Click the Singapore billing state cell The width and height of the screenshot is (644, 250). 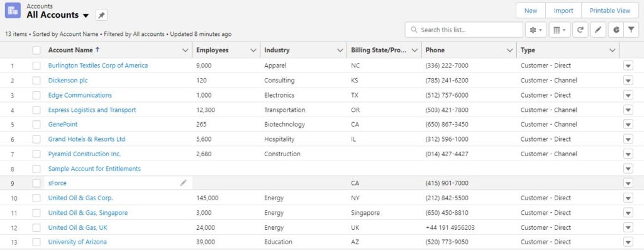point(365,213)
